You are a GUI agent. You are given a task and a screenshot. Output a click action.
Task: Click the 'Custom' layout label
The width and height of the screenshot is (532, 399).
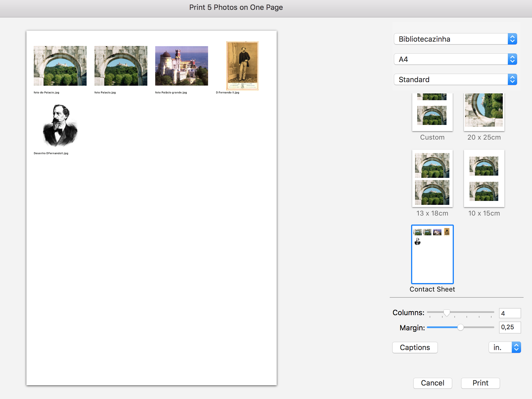pos(432,137)
